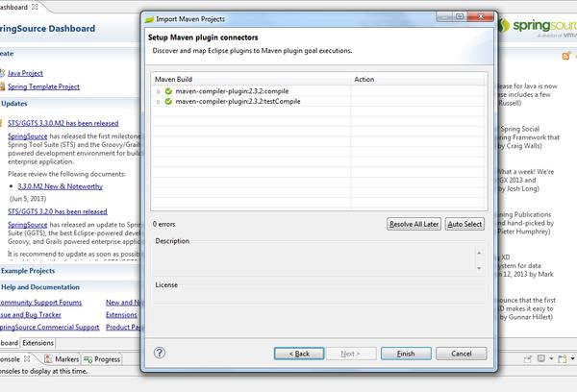Click the Spring Template Project icon
The image size is (577, 392).
tap(2, 86)
